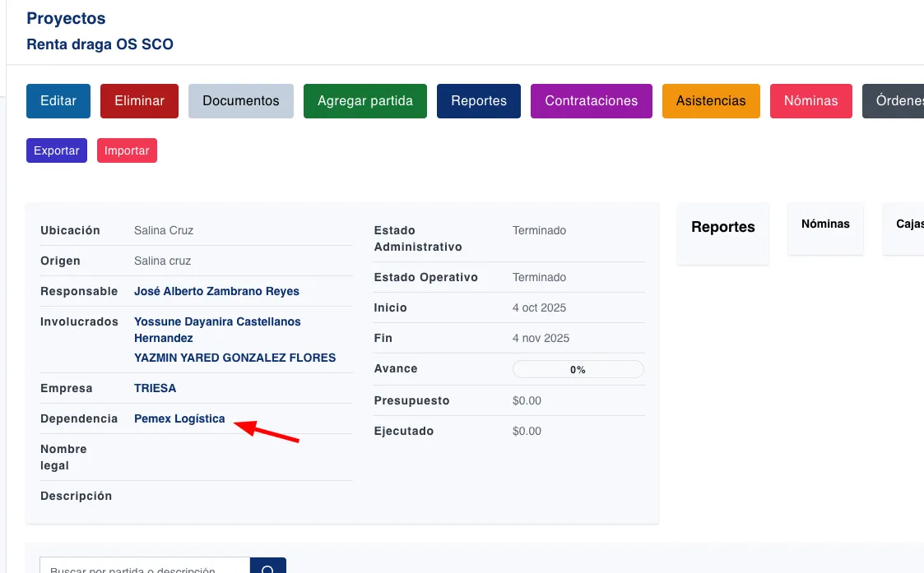
Task: Click the Exportar button
Action: (x=57, y=150)
